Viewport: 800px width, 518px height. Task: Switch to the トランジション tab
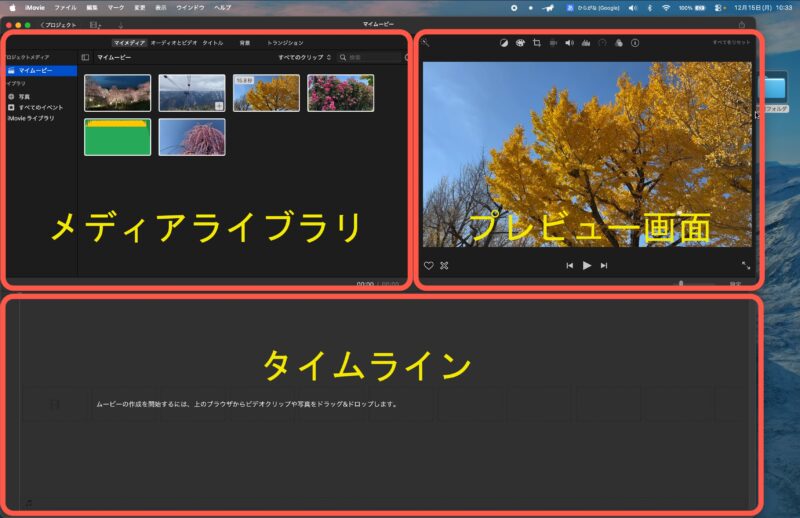[285, 43]
